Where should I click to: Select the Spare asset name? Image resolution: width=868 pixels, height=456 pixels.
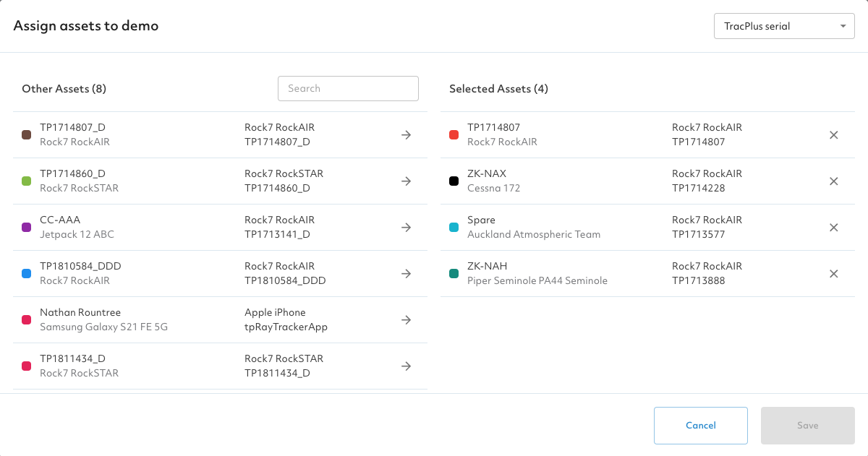click(x=481, y=220)
